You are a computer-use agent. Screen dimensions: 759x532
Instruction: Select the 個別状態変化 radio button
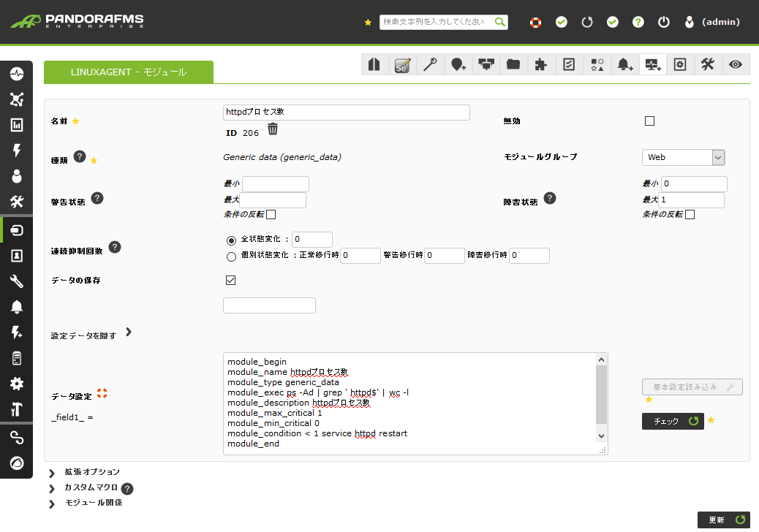231,256
